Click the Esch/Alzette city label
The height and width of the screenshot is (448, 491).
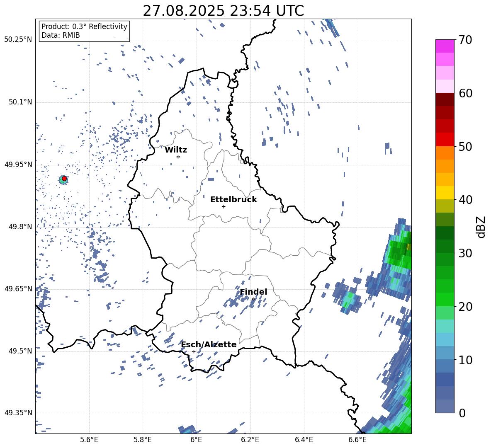point(209,344)
